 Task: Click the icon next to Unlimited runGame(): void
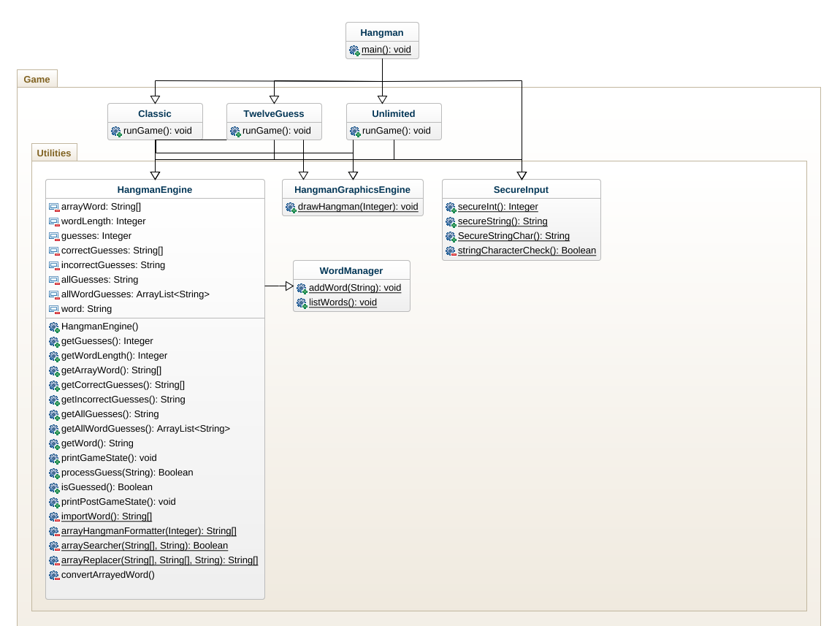tap(355, 131)
